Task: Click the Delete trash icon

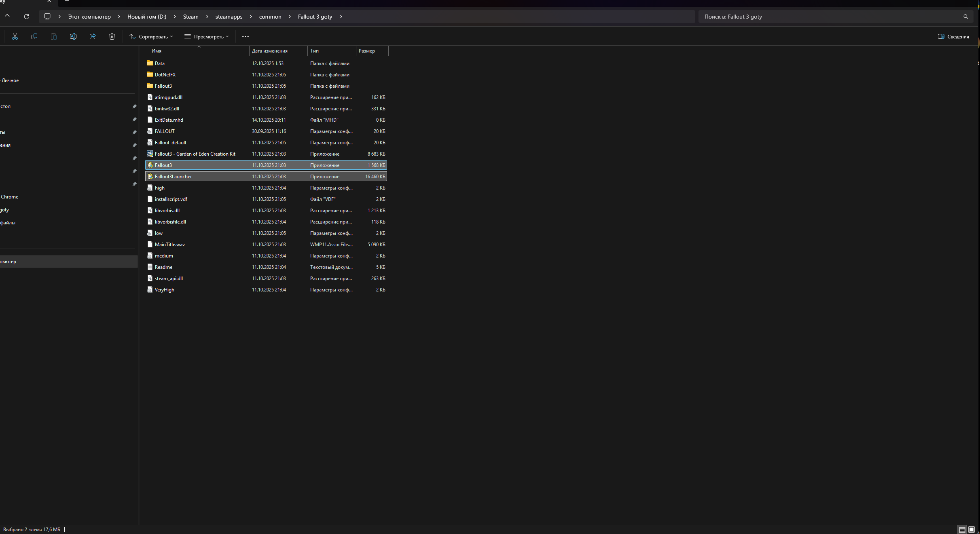Action: (112, 36)
